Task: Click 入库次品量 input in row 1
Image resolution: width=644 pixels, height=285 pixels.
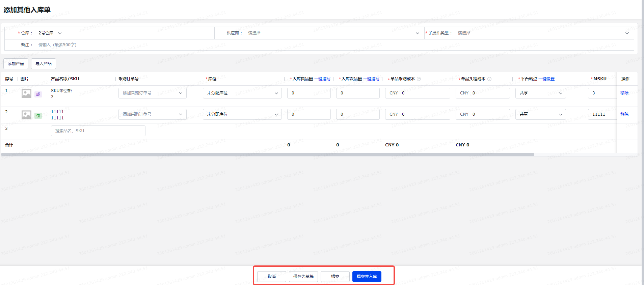Action: tap(358, 93)
